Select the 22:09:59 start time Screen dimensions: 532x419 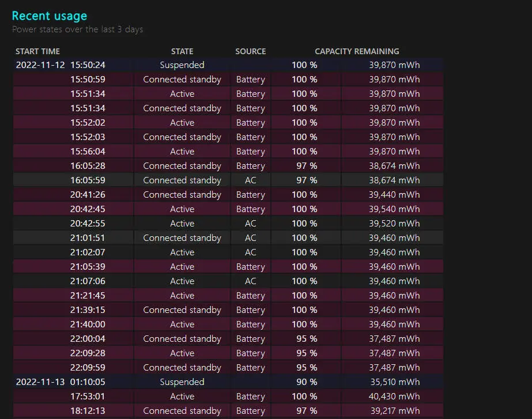click(88, 368)
